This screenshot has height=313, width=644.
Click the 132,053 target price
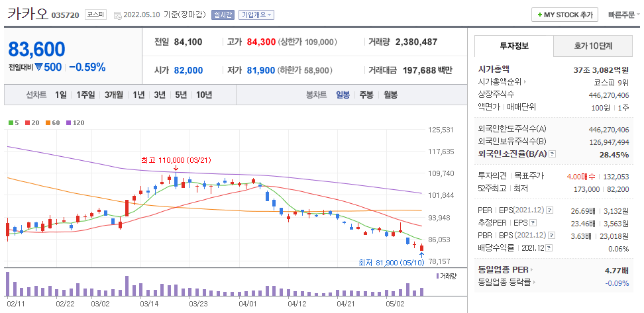coord(616,177)
